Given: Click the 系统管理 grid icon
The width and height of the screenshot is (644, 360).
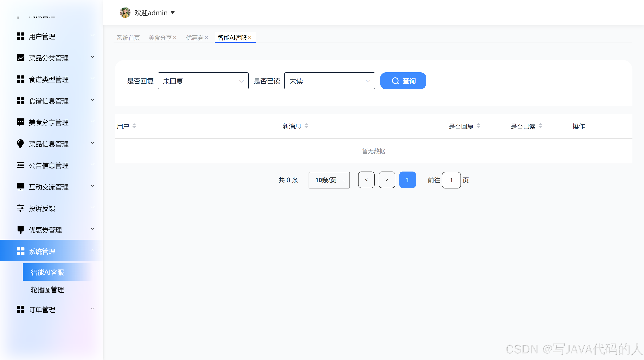Looking at the screenshot, I should tap(20, 251).
